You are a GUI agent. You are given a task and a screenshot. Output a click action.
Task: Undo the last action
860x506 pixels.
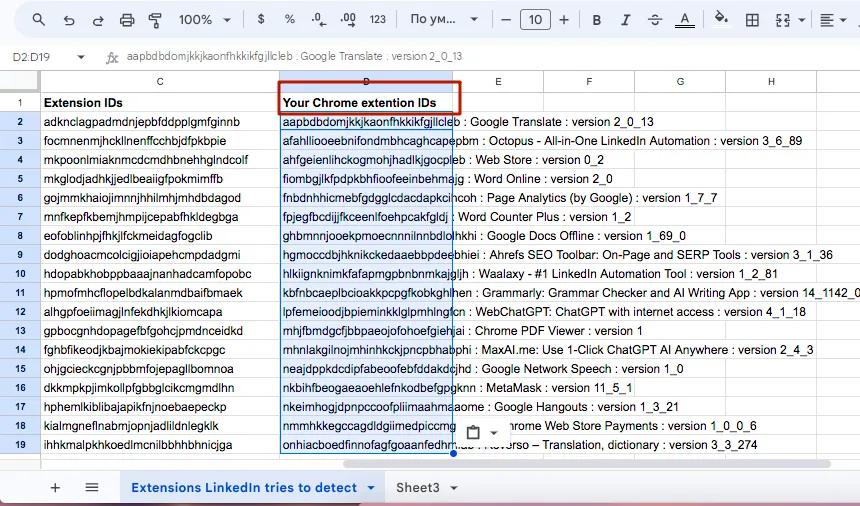pos(69,20)
